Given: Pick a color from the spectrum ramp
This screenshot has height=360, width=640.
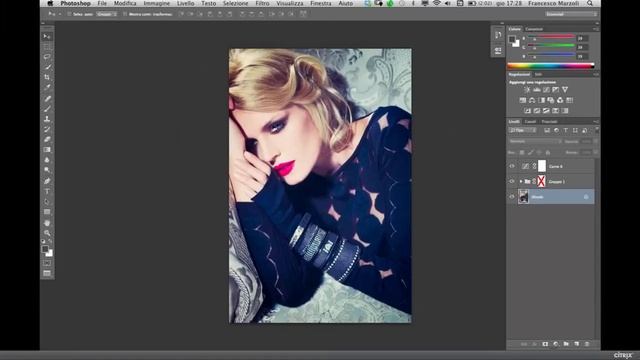Looking at the screenshot, I should 551,65.
